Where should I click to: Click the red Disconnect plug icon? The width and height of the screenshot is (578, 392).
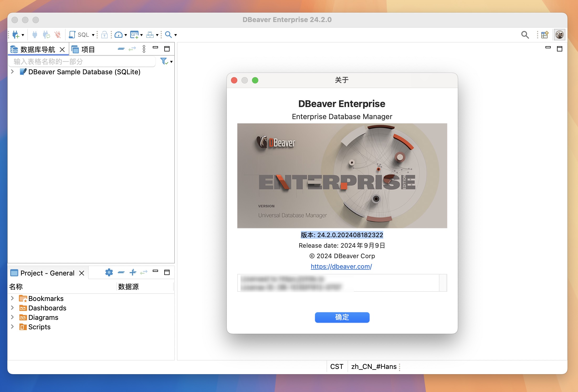[57, 35]
